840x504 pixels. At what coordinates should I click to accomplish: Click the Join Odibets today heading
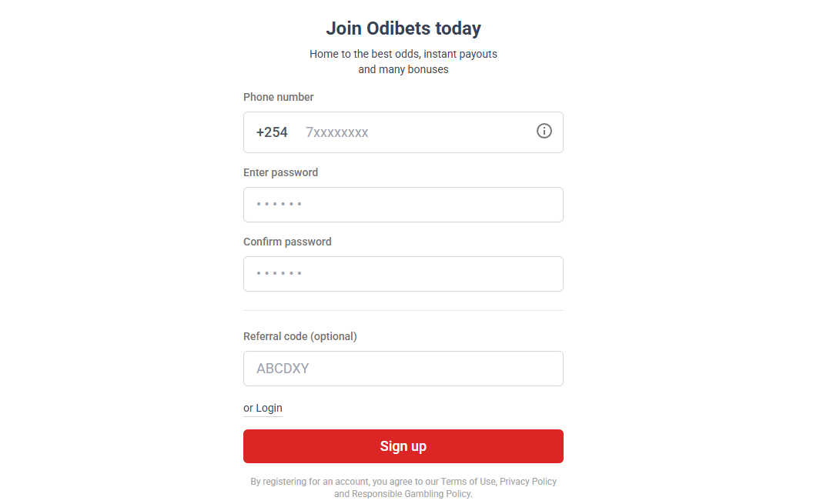tap(403, 28)
